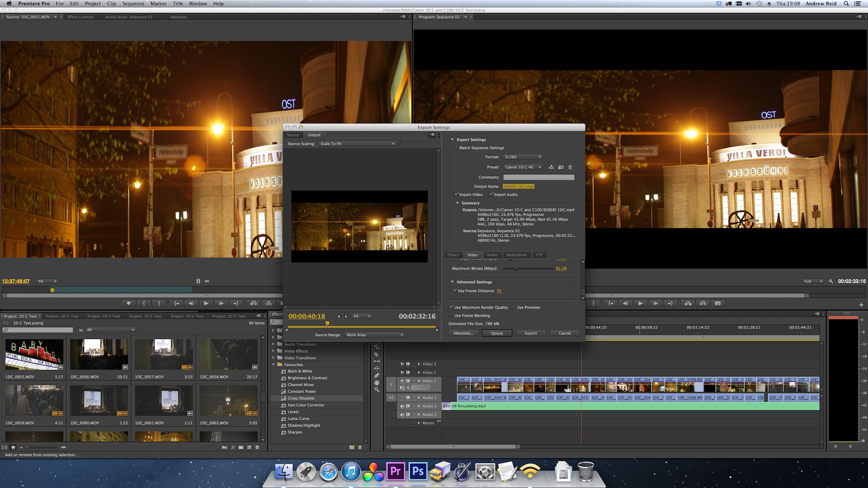Select the Pen tool in timeline toolbar
868x488 pixels.
click(x=377, y=375)
